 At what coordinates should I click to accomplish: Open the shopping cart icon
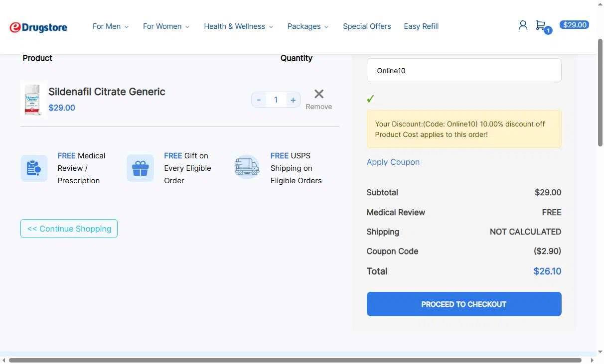541,25
